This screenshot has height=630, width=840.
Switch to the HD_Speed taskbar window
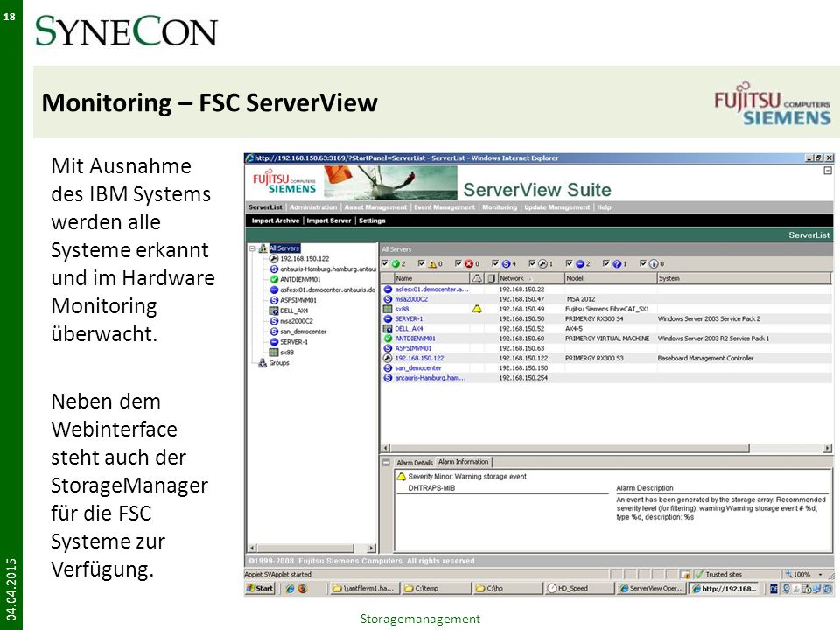(577, 588)
